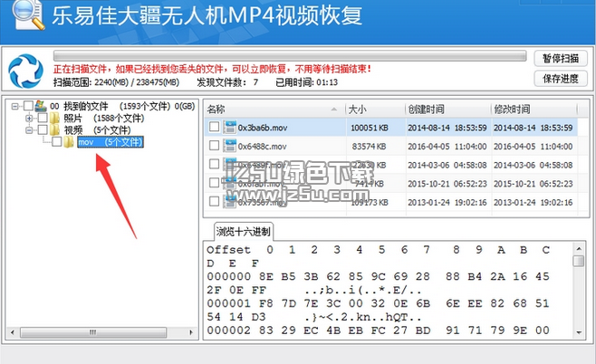Select checkbox in the 2014-03-06 04:58:08 row
Viewport: 596px width, 364px height.
(215, 164)
